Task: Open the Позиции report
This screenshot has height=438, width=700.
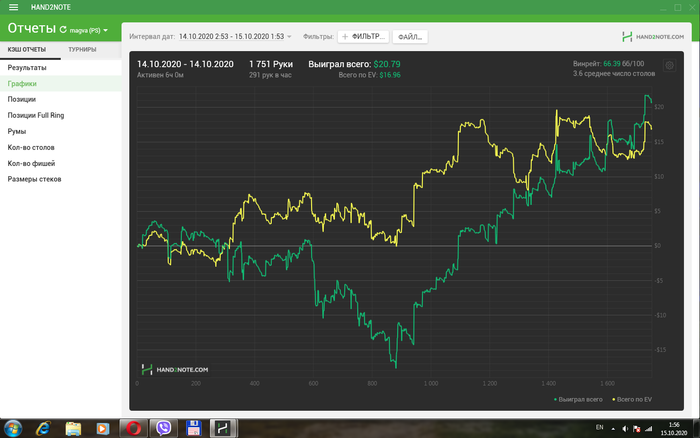Action: pos(61,100)
